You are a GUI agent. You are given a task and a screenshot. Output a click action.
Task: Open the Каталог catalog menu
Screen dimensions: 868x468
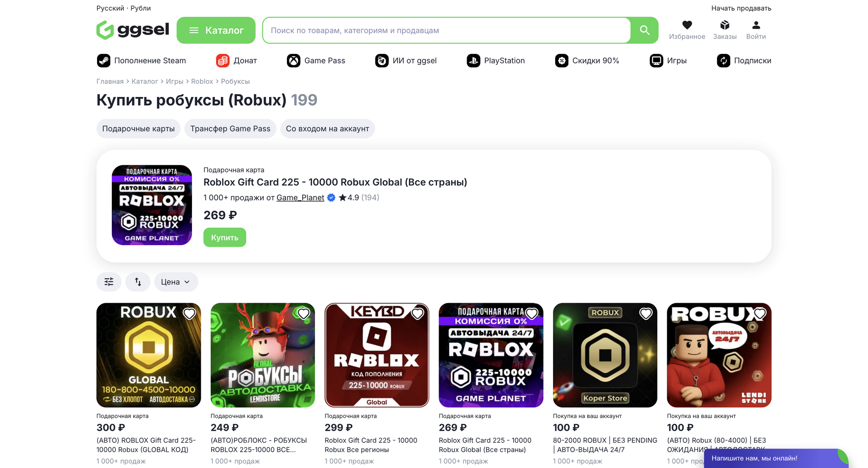coord(216,30)
